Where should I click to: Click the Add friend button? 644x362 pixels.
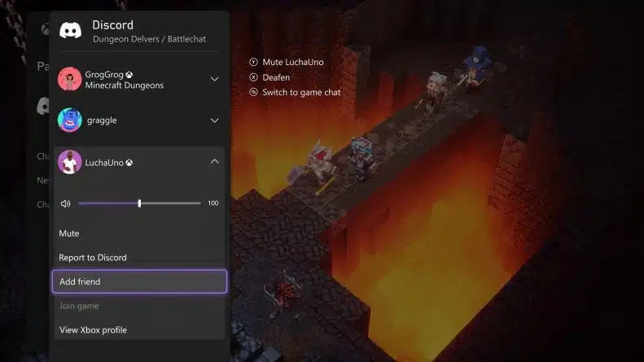tap(139, 281)
